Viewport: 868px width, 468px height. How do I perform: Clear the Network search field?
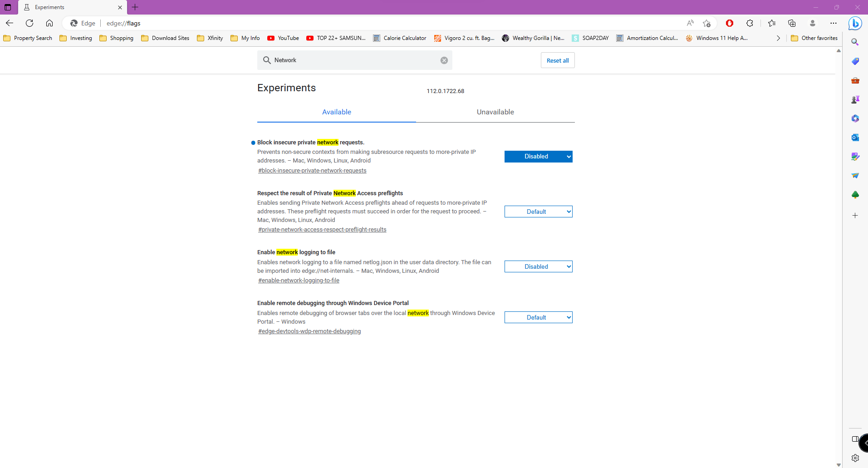444,60
